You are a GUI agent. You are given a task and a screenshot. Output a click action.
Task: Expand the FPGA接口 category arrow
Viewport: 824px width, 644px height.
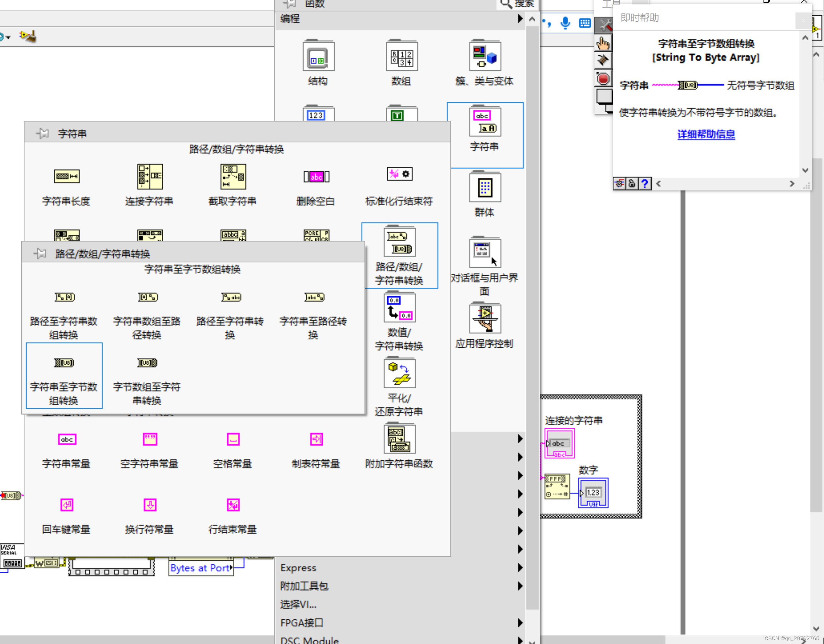pyautogui.click(x=520, y=623)
